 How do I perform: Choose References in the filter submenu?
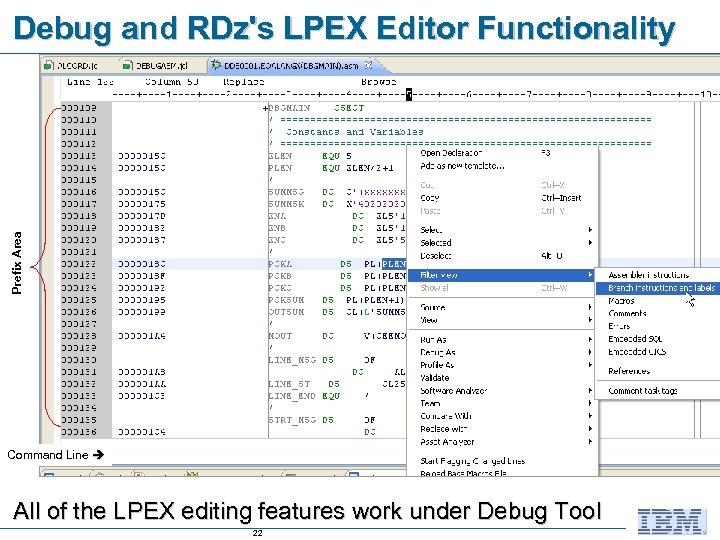point(629,371)
